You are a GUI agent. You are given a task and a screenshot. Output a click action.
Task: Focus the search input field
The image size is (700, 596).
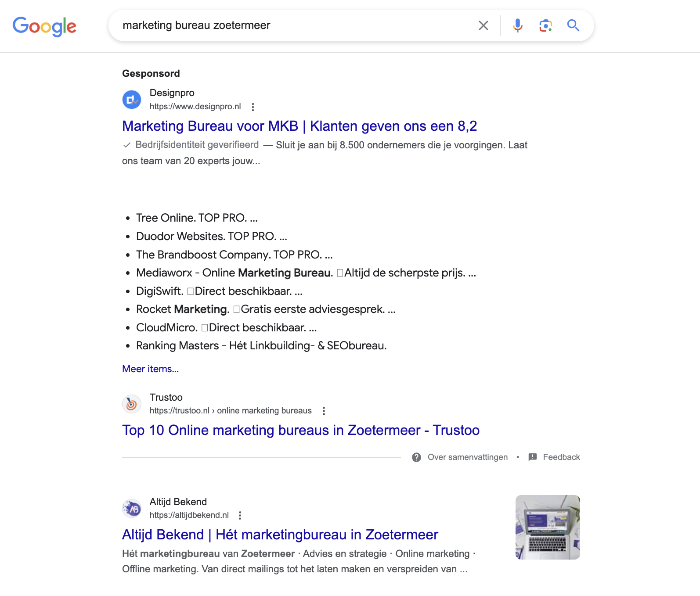(290, 25)
